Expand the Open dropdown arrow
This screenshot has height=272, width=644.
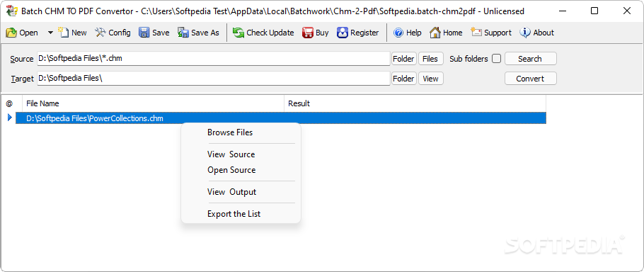click(50, 33)
